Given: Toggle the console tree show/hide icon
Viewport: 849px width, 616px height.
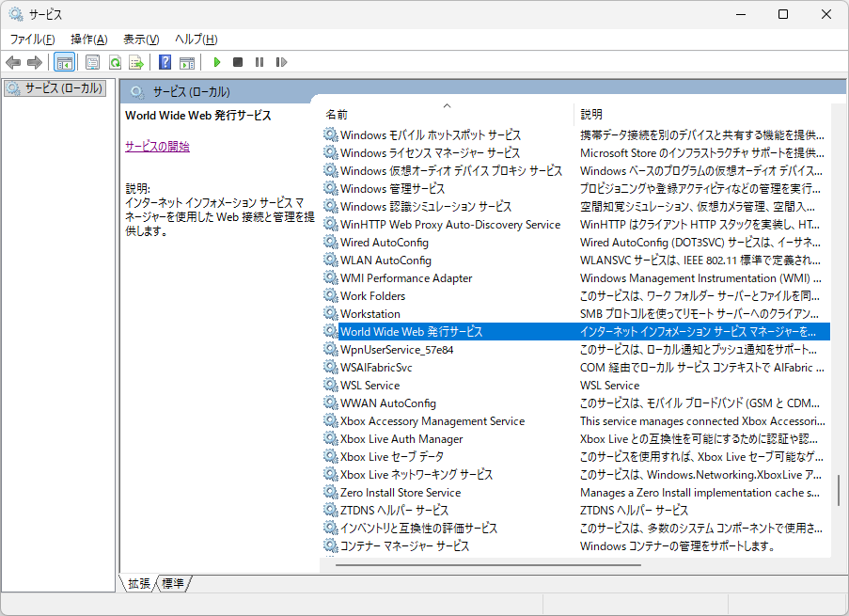Looking at the screenshot, I should point(65,62).
